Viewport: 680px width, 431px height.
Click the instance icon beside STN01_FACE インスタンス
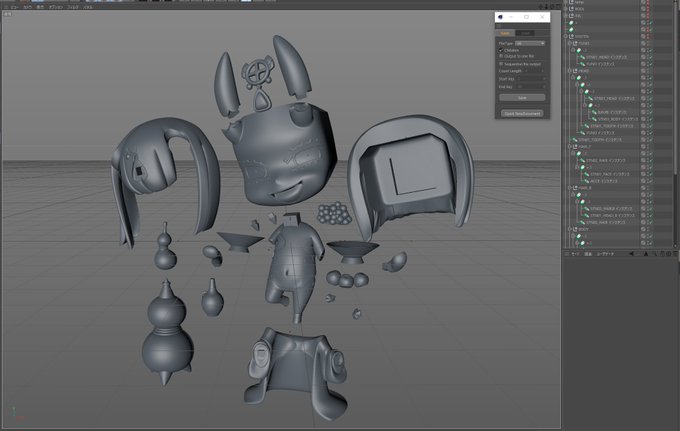click(x=586, y=174)
